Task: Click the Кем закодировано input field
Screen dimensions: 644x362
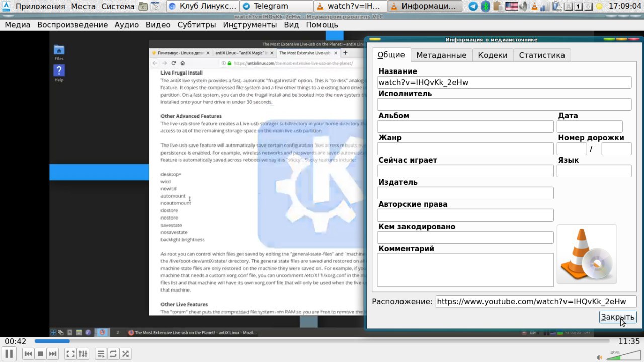Action: (x=465, y=237)
